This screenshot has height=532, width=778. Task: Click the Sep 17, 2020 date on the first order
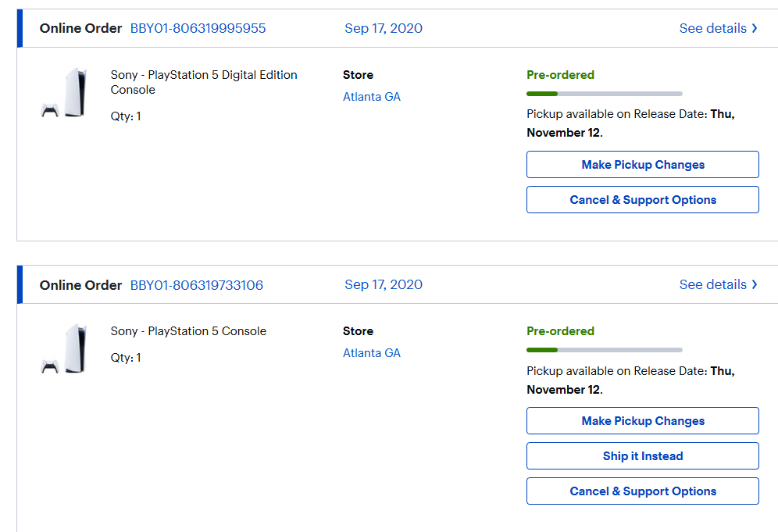(384, 28)
